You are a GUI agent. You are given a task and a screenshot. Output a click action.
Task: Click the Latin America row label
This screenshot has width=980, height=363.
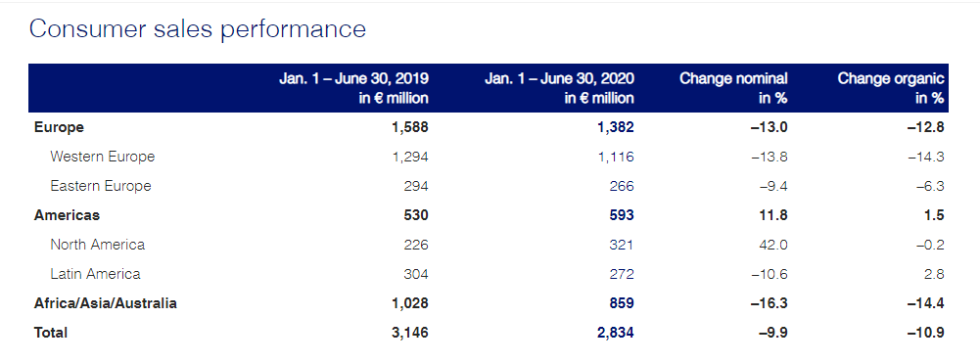point(96,274)
